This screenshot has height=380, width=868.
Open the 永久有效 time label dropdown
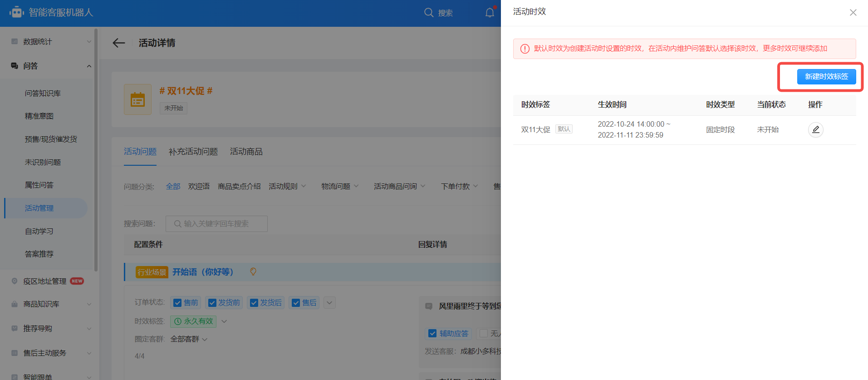[224, 321]
